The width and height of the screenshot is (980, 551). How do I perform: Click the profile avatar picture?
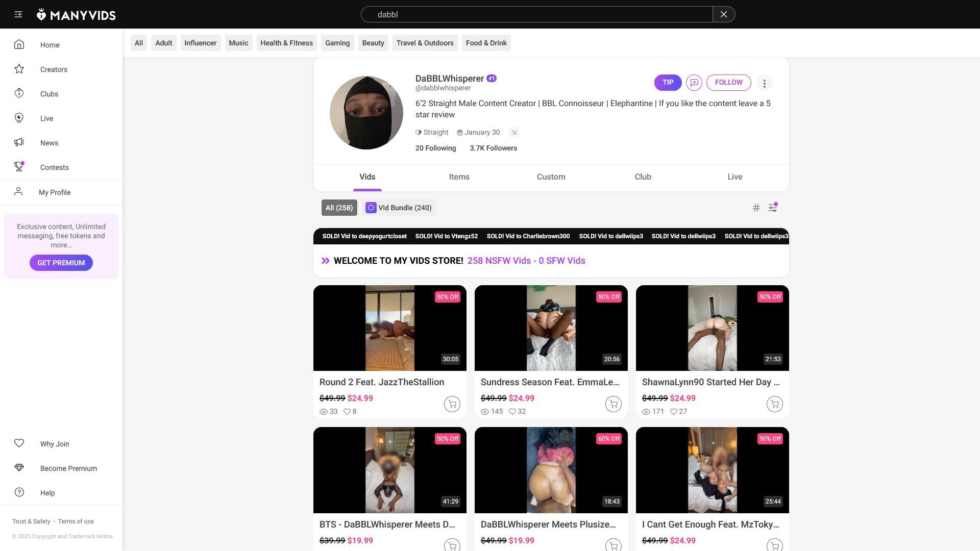pos(366,113)
